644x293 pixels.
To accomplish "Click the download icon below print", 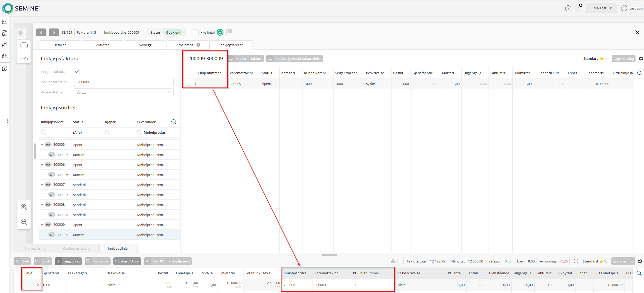I will [x=24, y=57].
